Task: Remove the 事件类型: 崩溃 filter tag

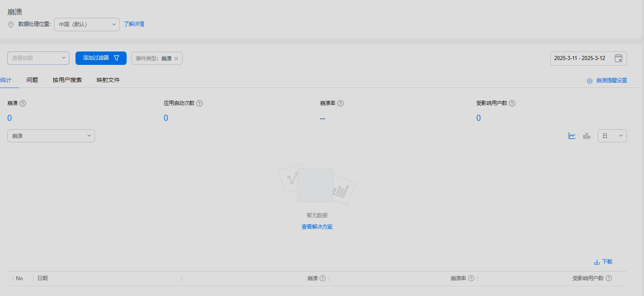Action: tap(176, 59)
